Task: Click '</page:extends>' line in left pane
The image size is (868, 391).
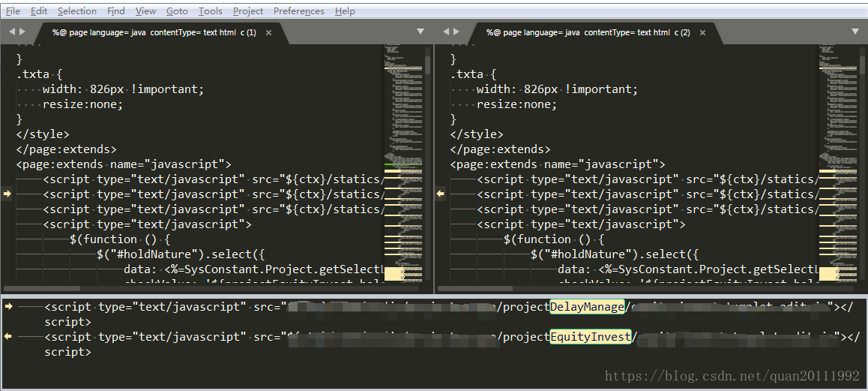Action: click(x=67, y=149)
